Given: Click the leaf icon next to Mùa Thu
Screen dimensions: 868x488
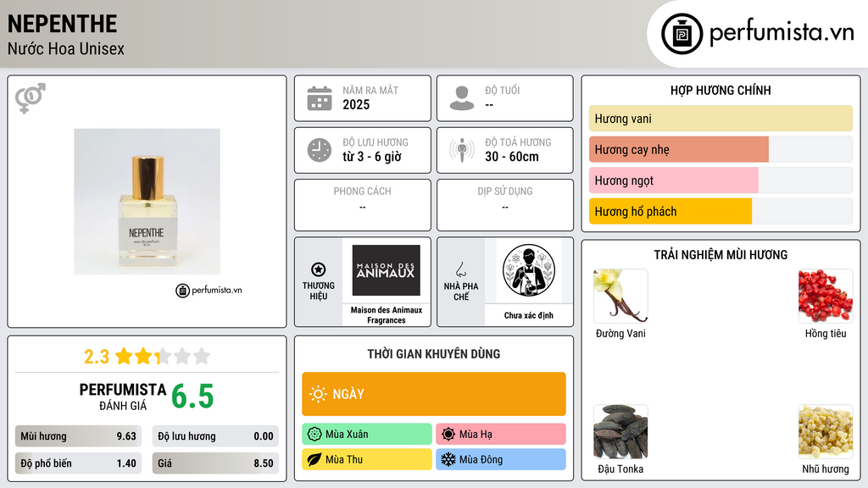Looking at the screenshot, I should [314, 459].
